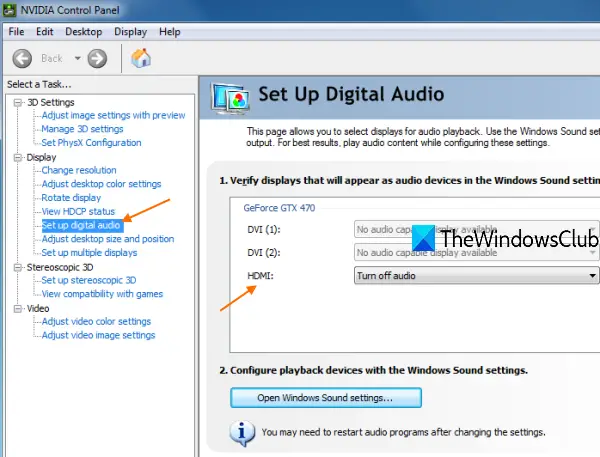
Task: Click the DVI (1): label
Action: coord(264,230)
